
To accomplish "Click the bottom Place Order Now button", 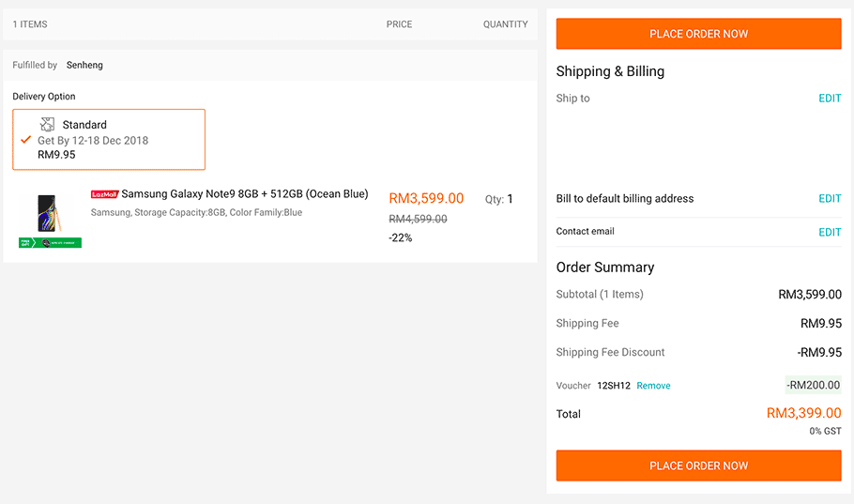I will click(698, 466).
